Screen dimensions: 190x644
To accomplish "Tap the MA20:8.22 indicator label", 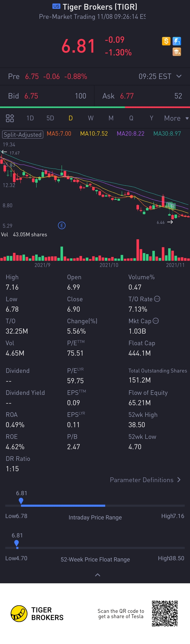I will click(131, 134).
